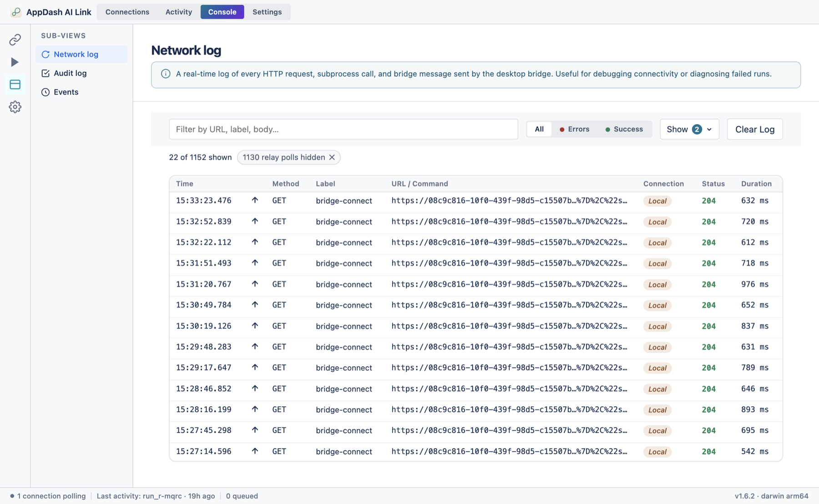Click the up-arrow icon for 15:30:19.126 row

pos(255,326)
